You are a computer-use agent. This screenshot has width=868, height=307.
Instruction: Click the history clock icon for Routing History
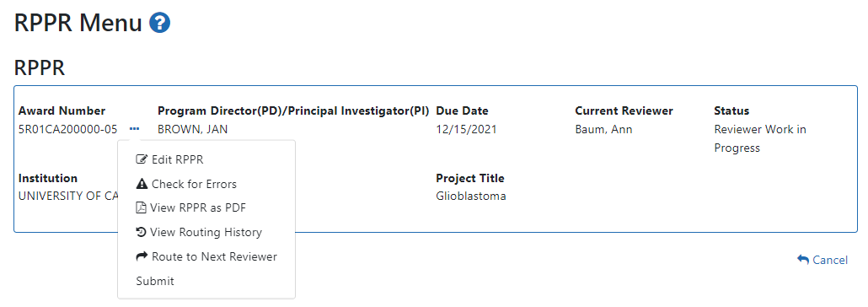(142, 232)
